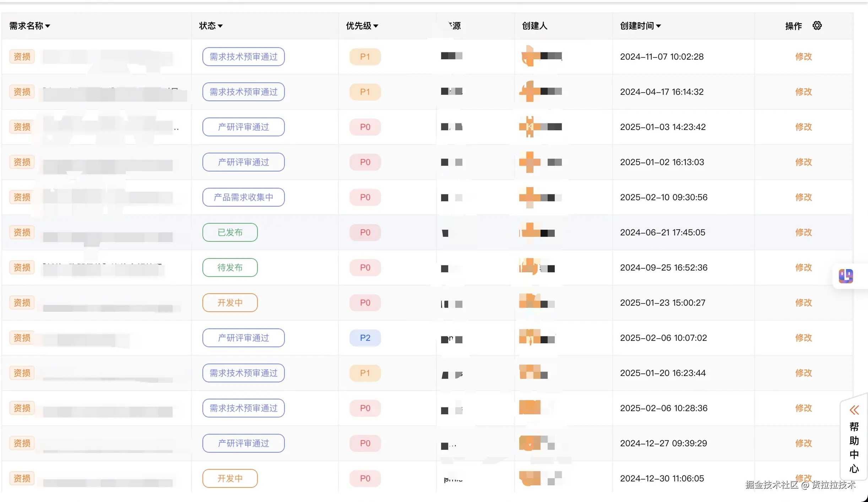The height and width of the screenshot is (502, 868).
Task: Open the 帮助中心 sidebar panel
Action: [855, 447]
